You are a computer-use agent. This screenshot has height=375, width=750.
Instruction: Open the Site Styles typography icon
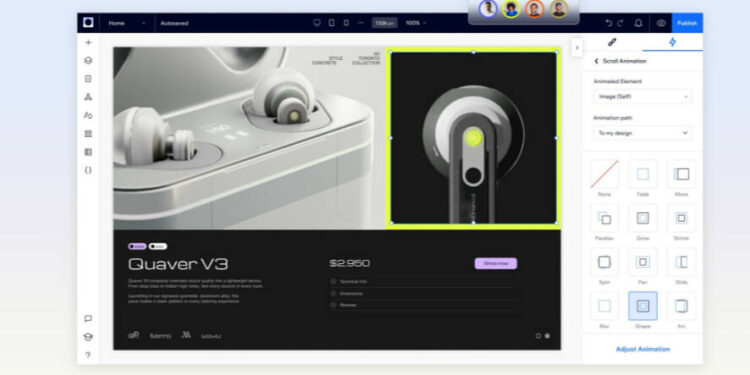[x=88, y=115]
